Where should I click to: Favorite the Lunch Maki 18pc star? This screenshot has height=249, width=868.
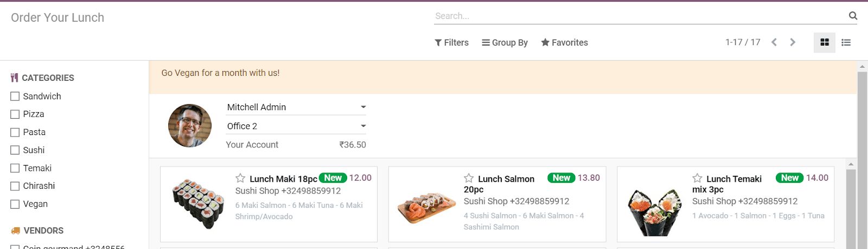click(240, 178)
